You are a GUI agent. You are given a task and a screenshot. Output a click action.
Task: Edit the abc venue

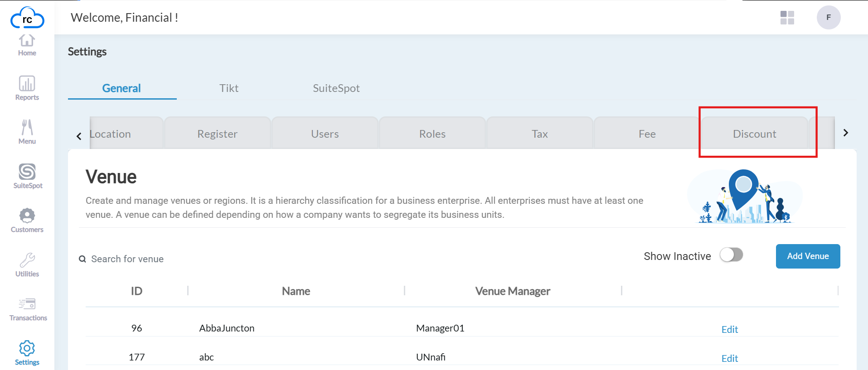tap(730, 359)
